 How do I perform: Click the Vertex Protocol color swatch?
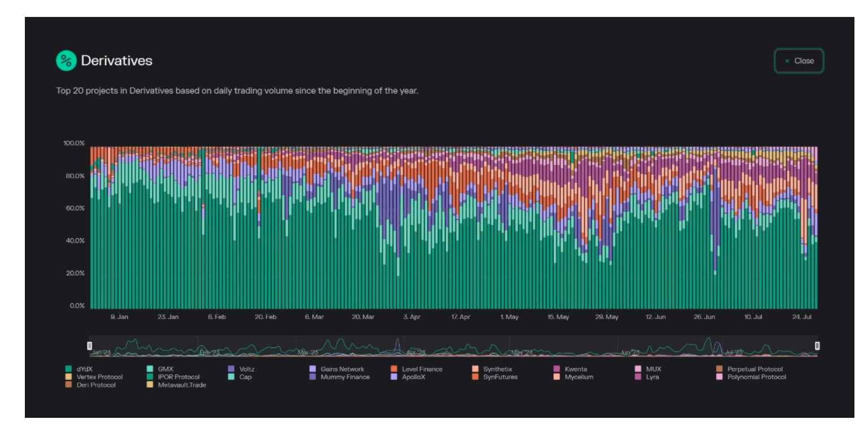pyautogui.click(x=69, y=377)
